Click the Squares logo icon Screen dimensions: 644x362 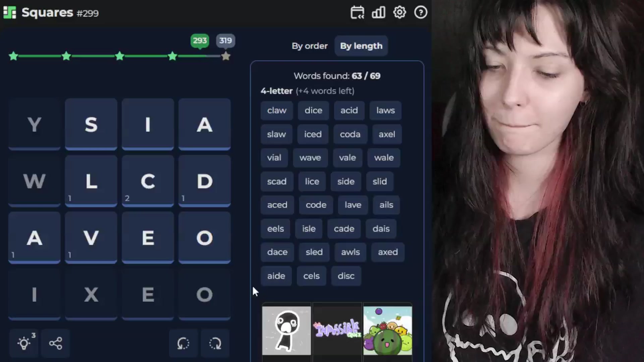10,12
